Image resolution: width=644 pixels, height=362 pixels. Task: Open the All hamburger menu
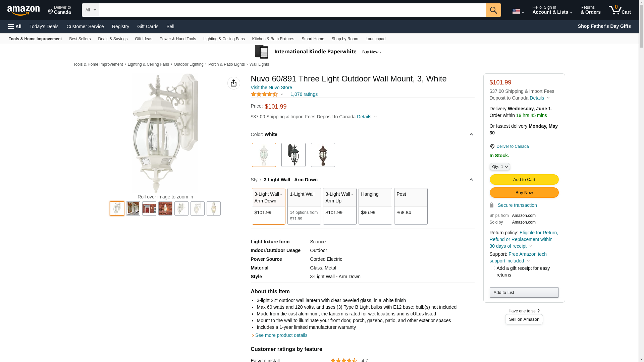coord(15,26)
